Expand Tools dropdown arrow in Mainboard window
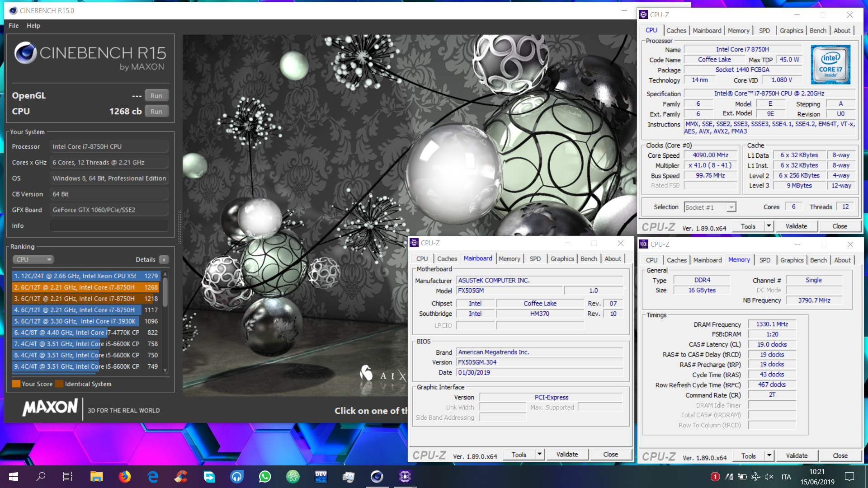 coord(539,454)
